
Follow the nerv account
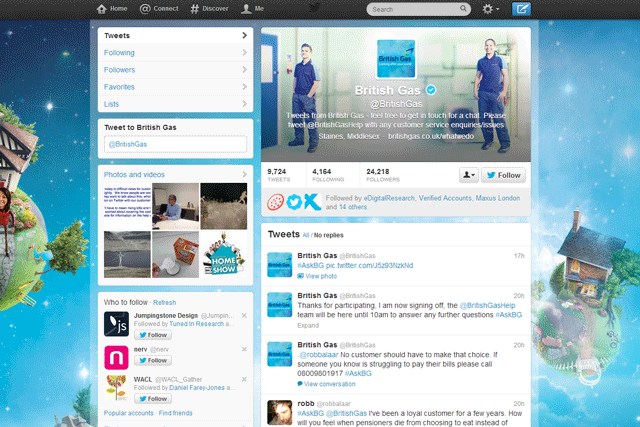pos(153,360)
